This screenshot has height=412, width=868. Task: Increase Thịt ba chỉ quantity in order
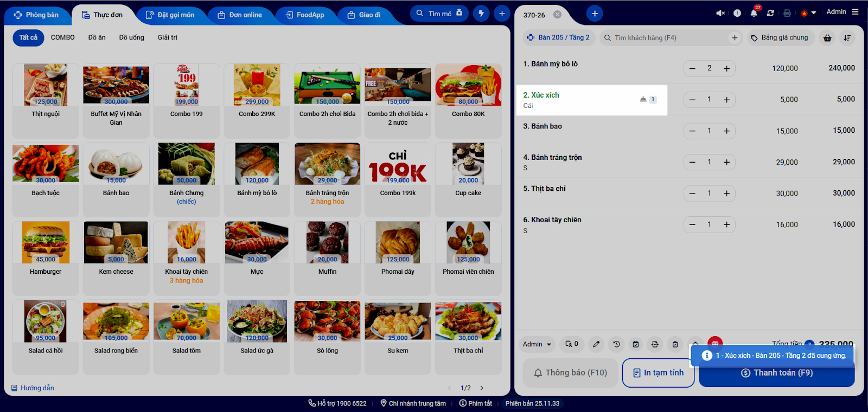726,193
